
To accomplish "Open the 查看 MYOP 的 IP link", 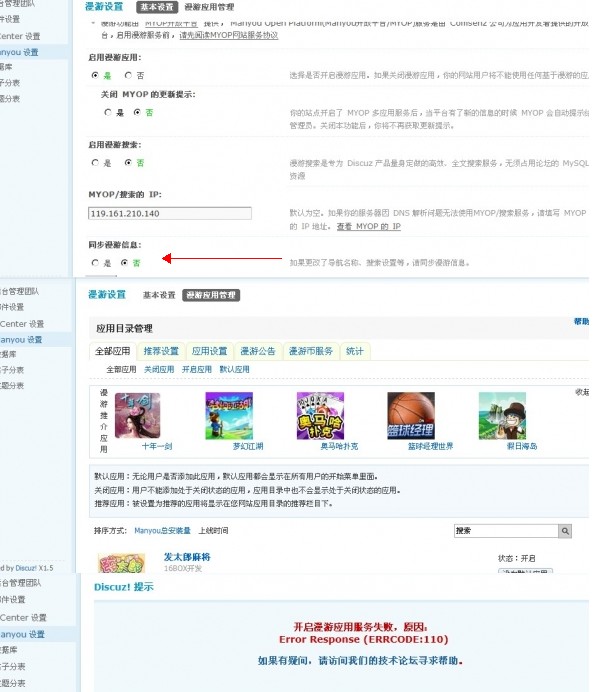I will click(x=369, y=226).
